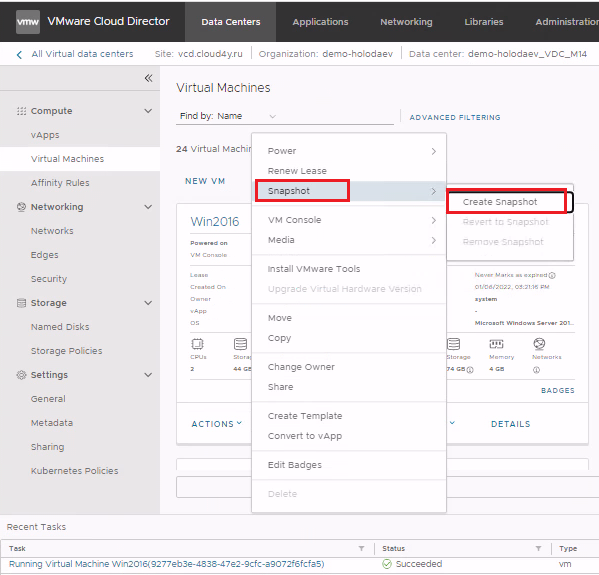Image resolution: width=599 pixels, height=575 pixels.
Task: Open the Data Centers tab
Action: point(231,22)
